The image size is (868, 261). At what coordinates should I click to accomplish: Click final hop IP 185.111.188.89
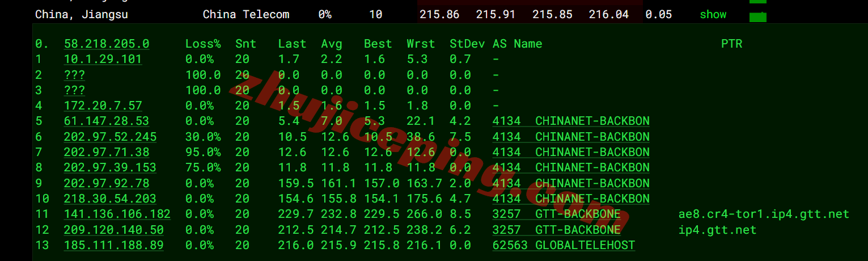coord(113,245)
